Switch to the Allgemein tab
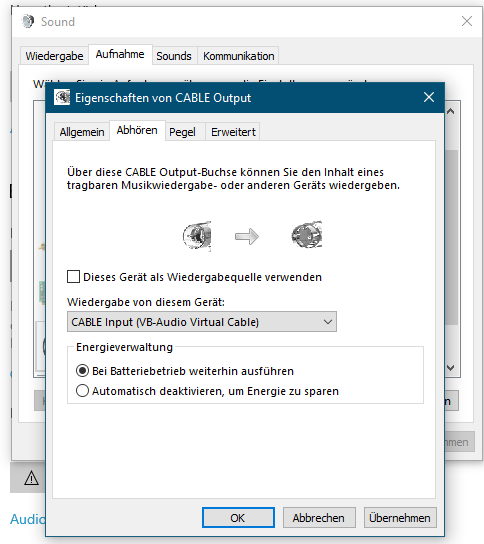This screenshot has height=544, width=484. pos(82,132)
